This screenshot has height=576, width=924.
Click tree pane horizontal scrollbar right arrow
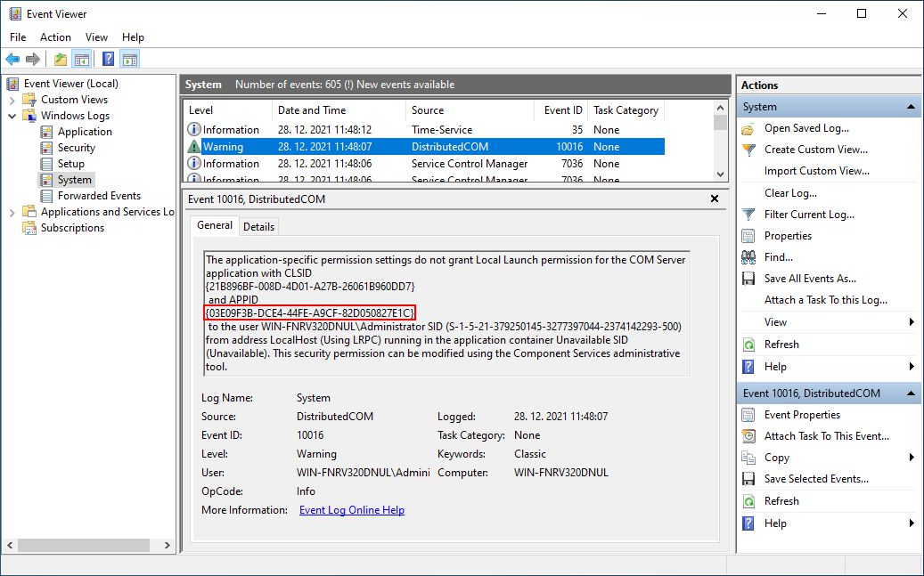(x=167, y=546)
